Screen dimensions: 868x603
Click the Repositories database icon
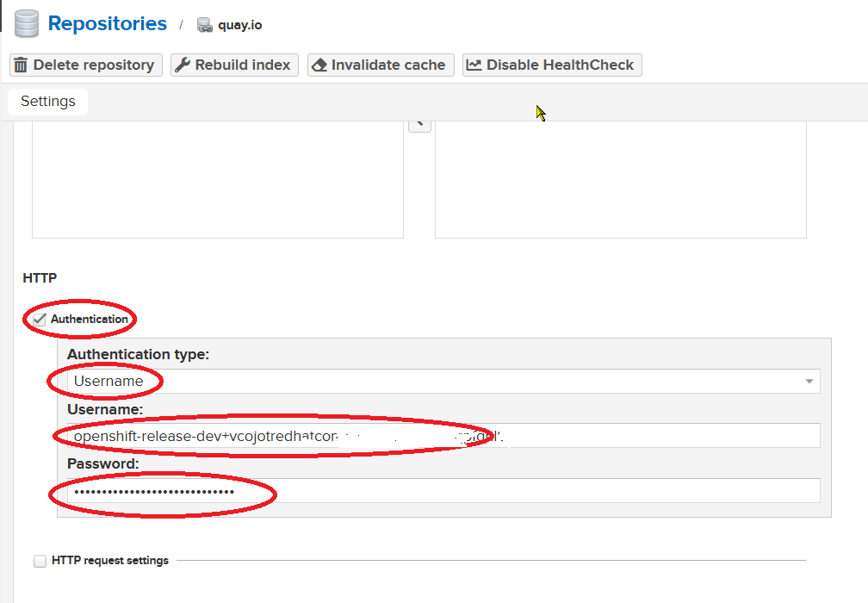pyautogui.click(x=27, y=23)
